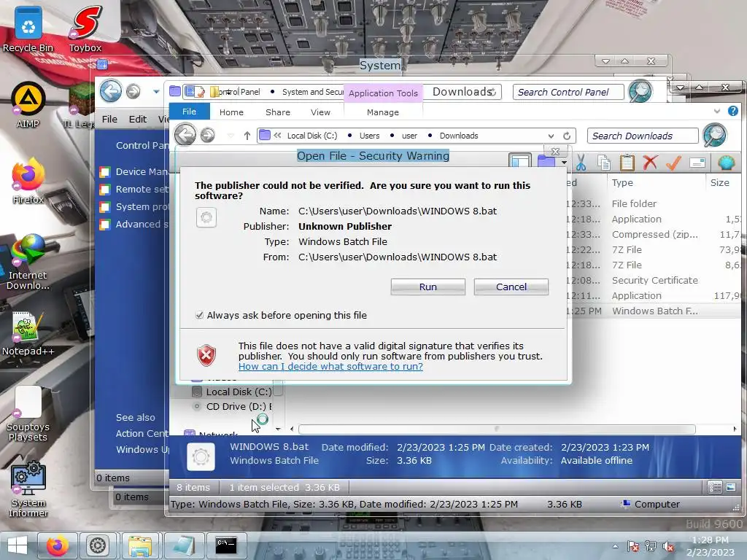Click the blue Help question mark icon
The image size is (747, 560).
[x=732, y=111]
